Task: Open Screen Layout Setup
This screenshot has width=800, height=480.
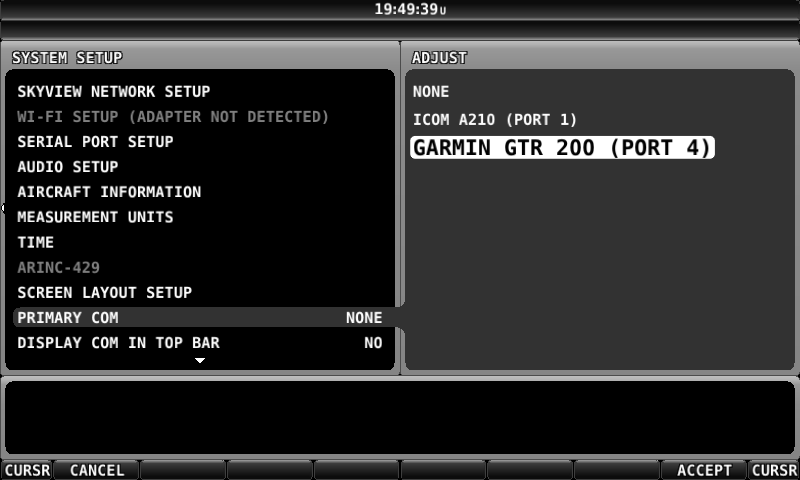Action: pos(105,293)
